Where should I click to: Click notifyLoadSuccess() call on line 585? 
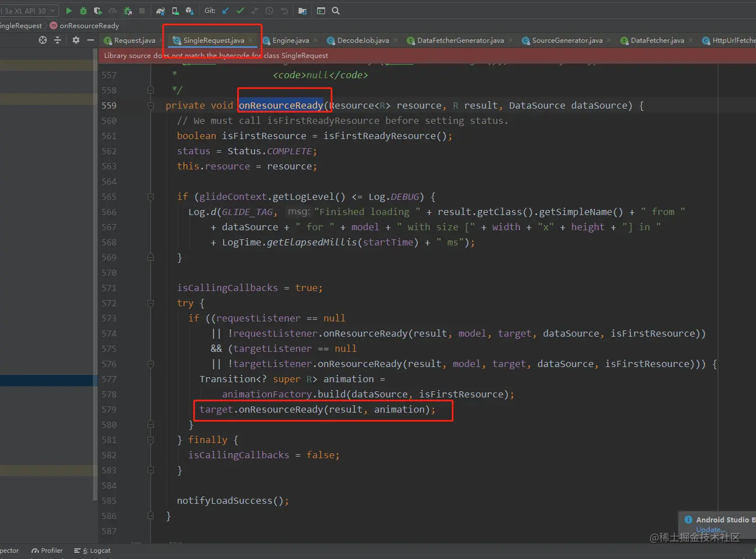point(233,500)
